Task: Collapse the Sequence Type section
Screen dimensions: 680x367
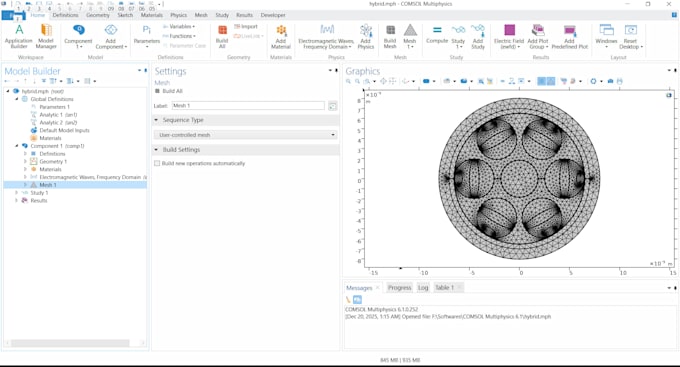Action: [157, 120]
